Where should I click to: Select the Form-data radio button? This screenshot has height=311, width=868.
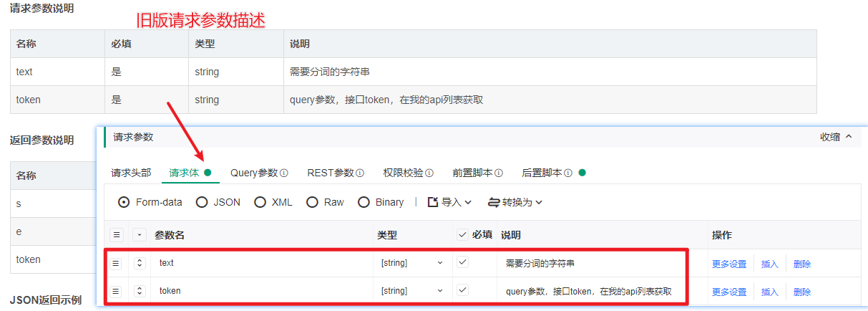coord(124,202)
